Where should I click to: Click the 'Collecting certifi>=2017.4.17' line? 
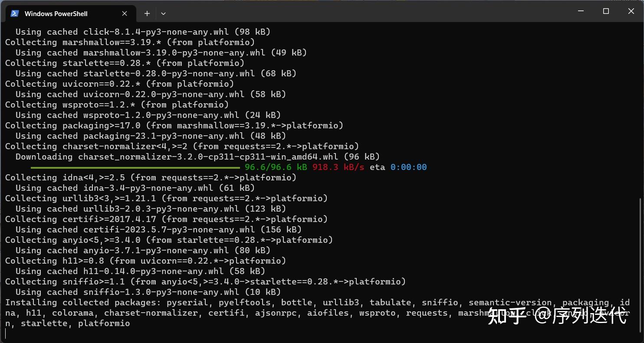tap(167, 219)
